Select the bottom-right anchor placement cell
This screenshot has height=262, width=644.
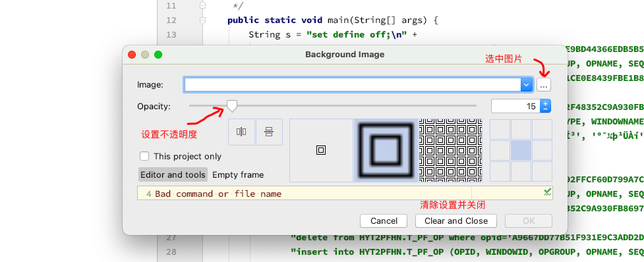pos(542,171)
